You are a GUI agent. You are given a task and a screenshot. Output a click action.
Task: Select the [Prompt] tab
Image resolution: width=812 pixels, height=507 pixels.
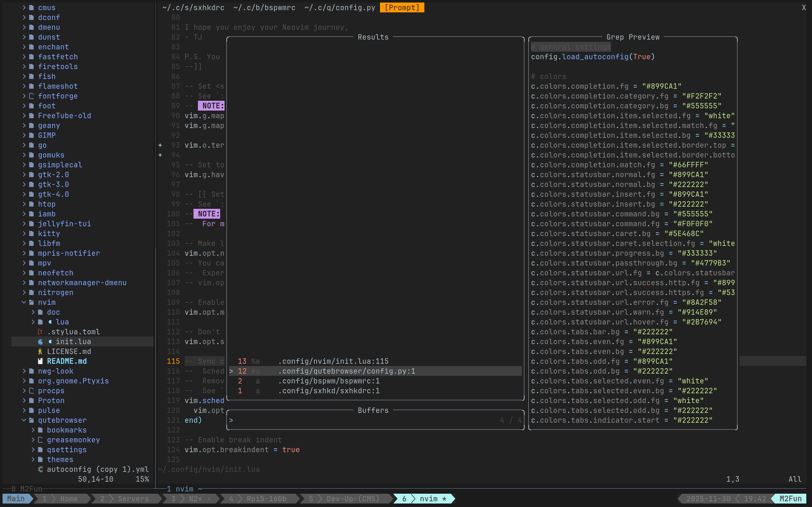pyautogui.click(x=402, y=7)
